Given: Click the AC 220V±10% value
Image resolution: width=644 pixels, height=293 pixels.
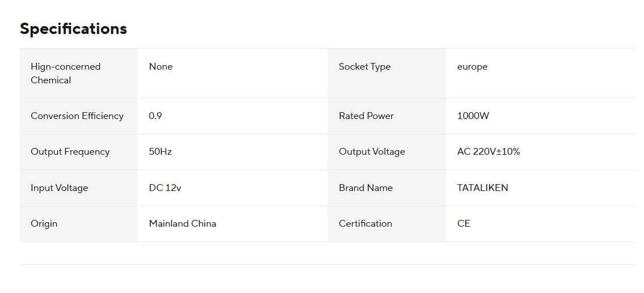Looking at the screenshot, I should (489, 152).
